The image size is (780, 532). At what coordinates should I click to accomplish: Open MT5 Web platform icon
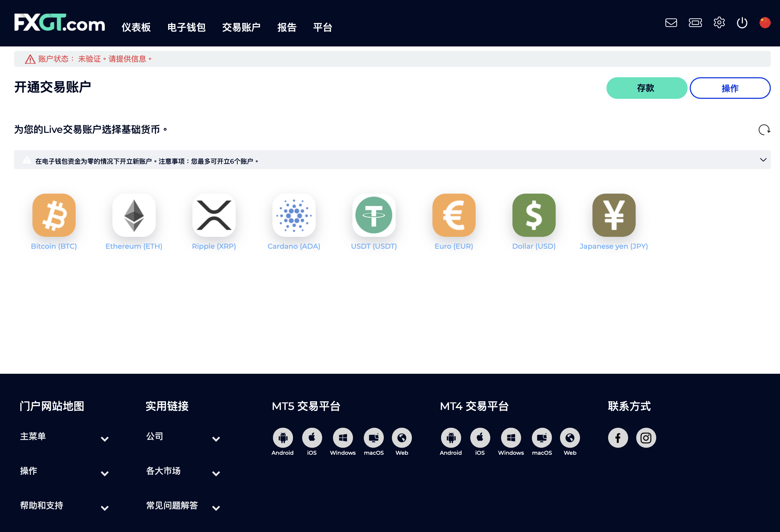(402, 438)
